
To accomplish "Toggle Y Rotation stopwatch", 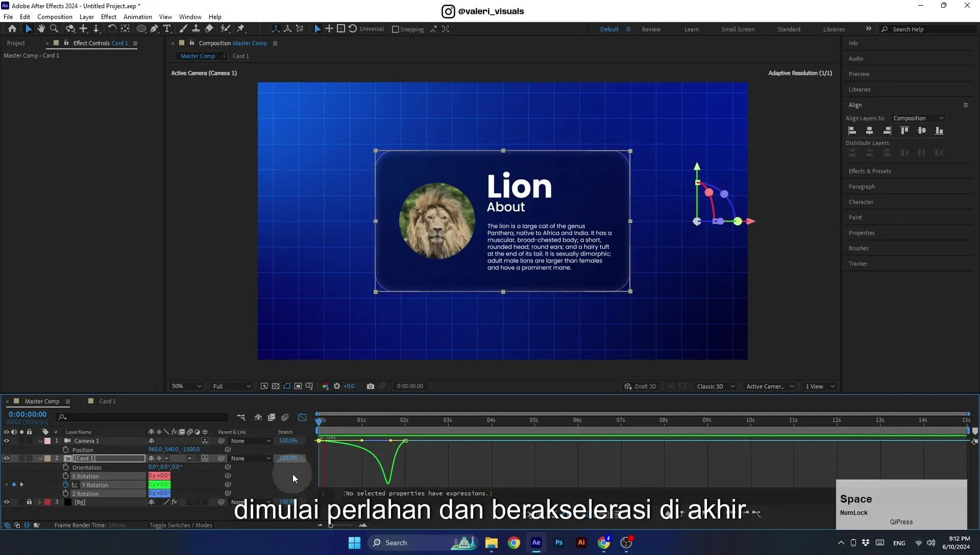I will (x=65, y=485).
